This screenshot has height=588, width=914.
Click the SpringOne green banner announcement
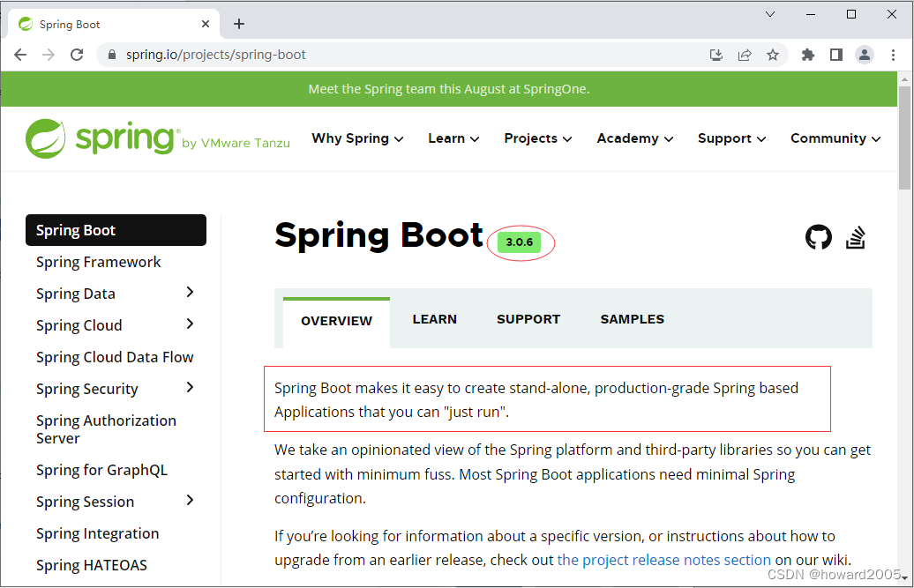pyautogui.click(x=449, y=89)
